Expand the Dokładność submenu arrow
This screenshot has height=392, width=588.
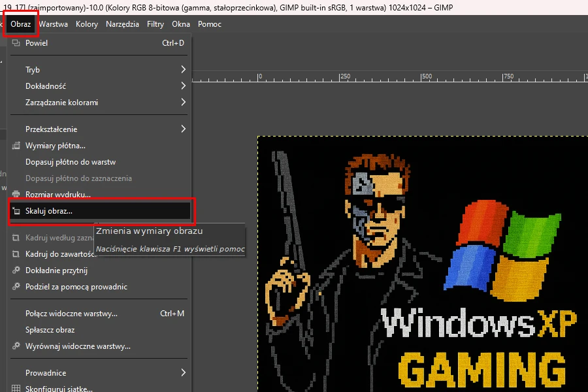click(x=183, y=86)
